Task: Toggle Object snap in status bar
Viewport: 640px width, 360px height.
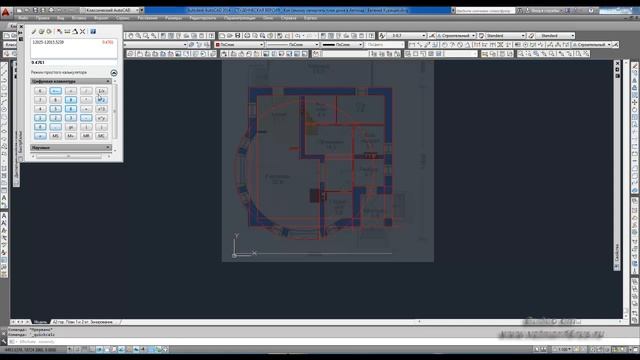Action: pos(107,349)
